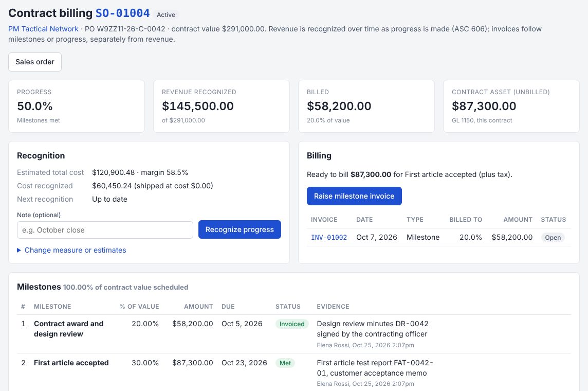The height and width of the screenshot is (391, 588).
Task: Click the First article test report FAT-0042-01 evidence
Action: pyautogui.click(x=375, y=368)
